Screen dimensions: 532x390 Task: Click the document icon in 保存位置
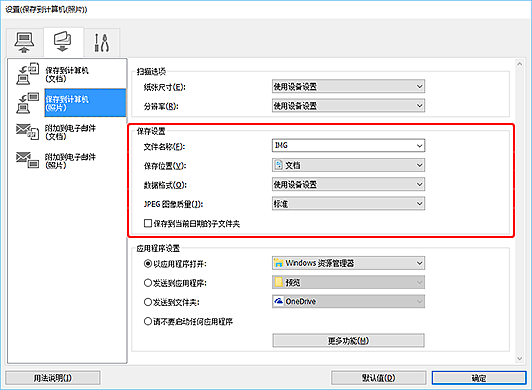pos(278,165)
